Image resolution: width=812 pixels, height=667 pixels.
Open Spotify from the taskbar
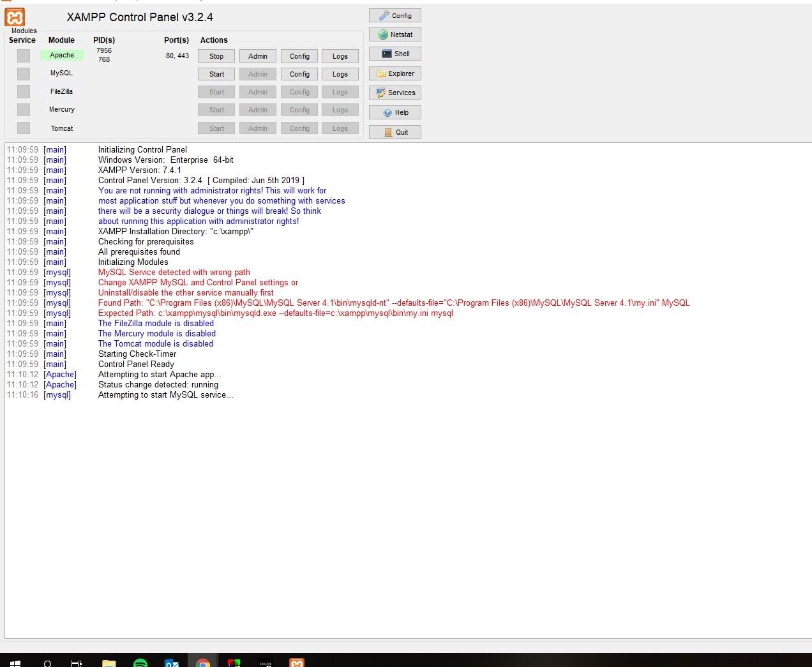coord(140,663)
